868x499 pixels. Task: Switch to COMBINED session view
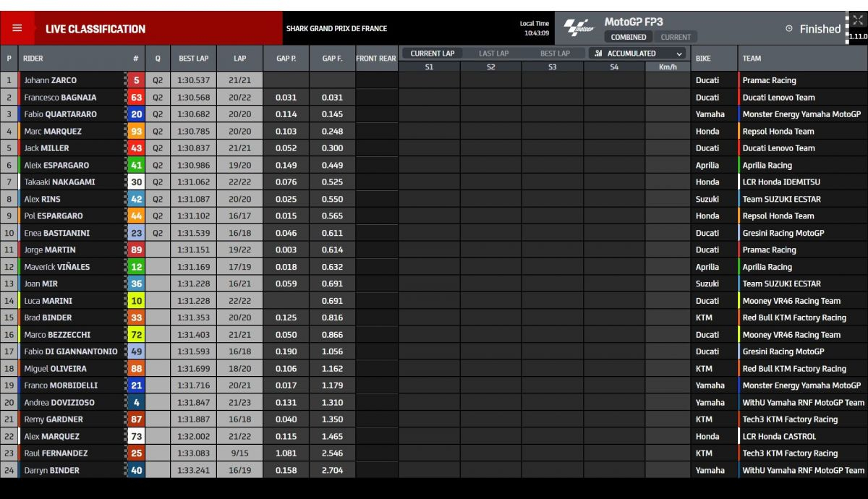click(x=629, y=37)
